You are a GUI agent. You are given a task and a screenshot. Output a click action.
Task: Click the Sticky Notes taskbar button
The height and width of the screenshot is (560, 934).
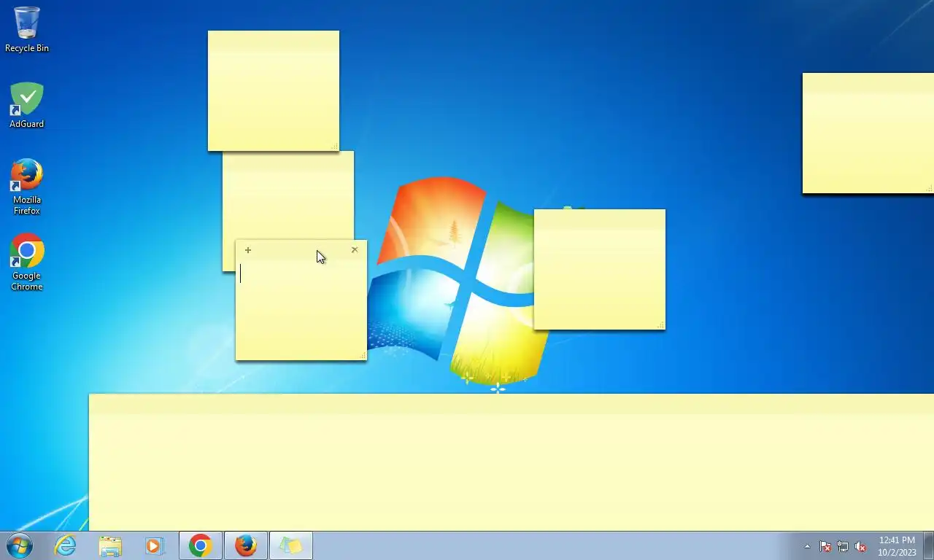(x=291, y=545)
